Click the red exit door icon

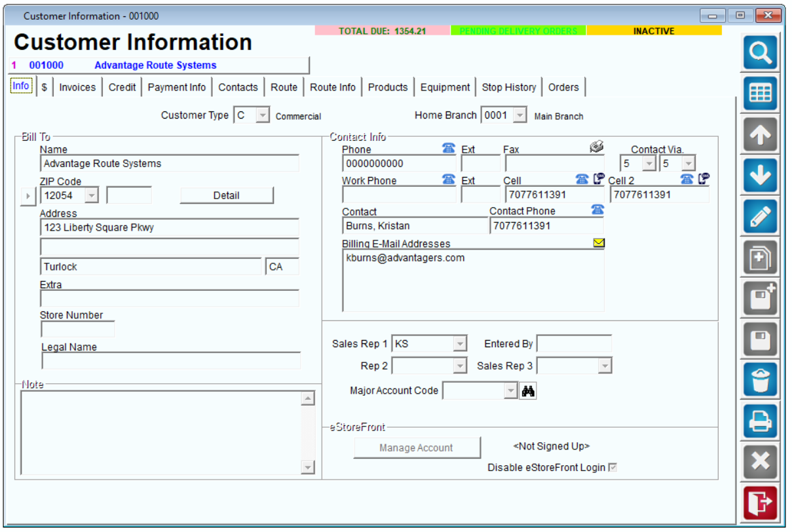click(x=760, y=503)
